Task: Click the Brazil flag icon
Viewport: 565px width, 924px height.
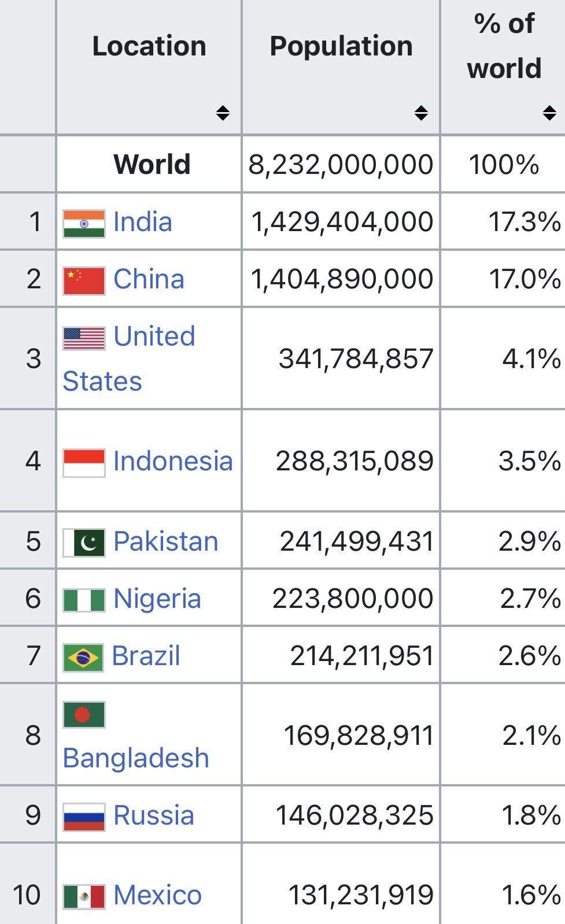Action: coord(83,657)
